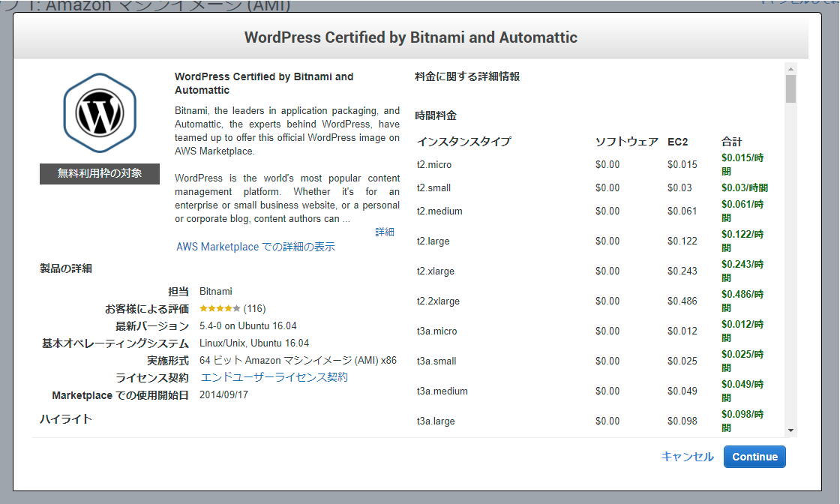
Task: Select the t2.micro instance type text
Action: [434, 165]
